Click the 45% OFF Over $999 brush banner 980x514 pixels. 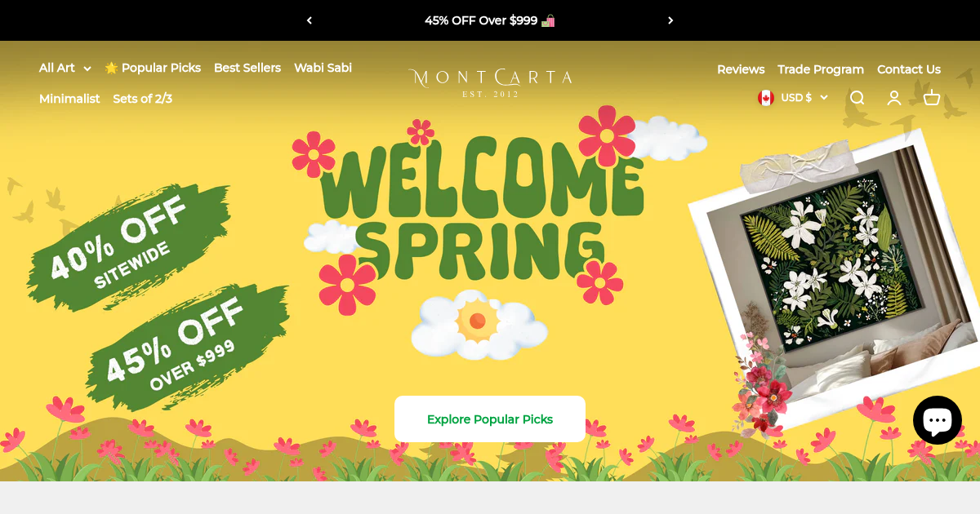click(188, 349)
